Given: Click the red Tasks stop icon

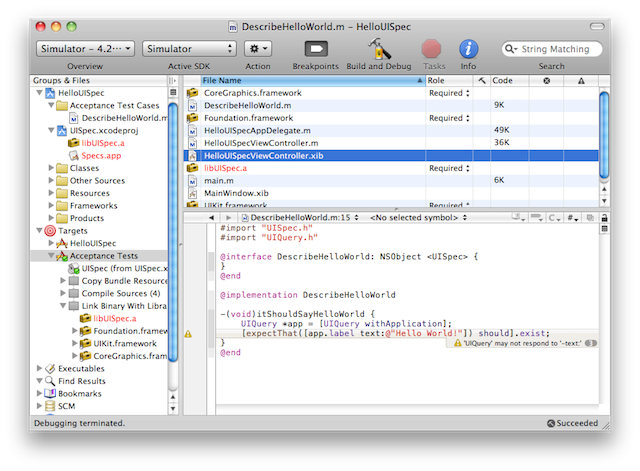Looking at the screenshot, I should [x=431, y=49].
